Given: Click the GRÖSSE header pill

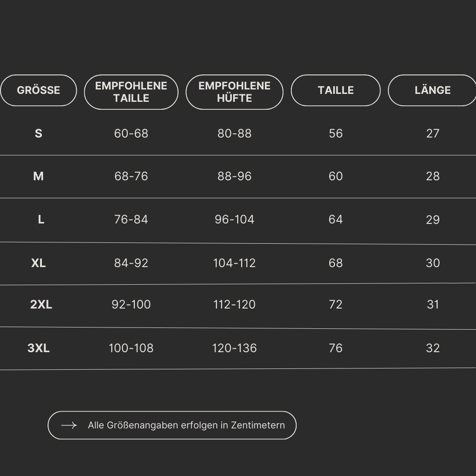Looking at the screenshot, I should pos(38,90).
